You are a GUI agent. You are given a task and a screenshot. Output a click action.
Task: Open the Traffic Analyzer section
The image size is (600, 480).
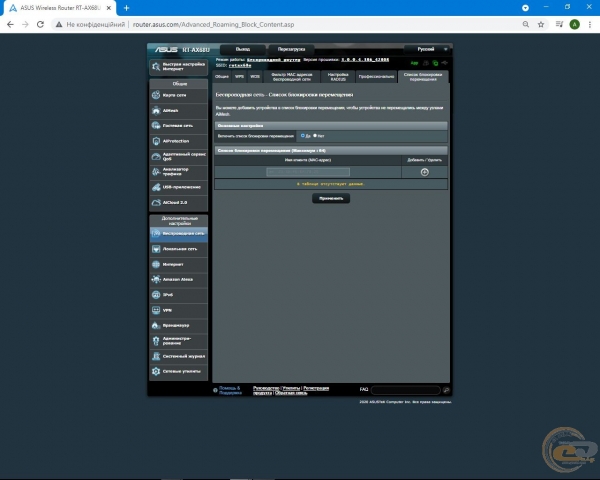click(179, 172)
